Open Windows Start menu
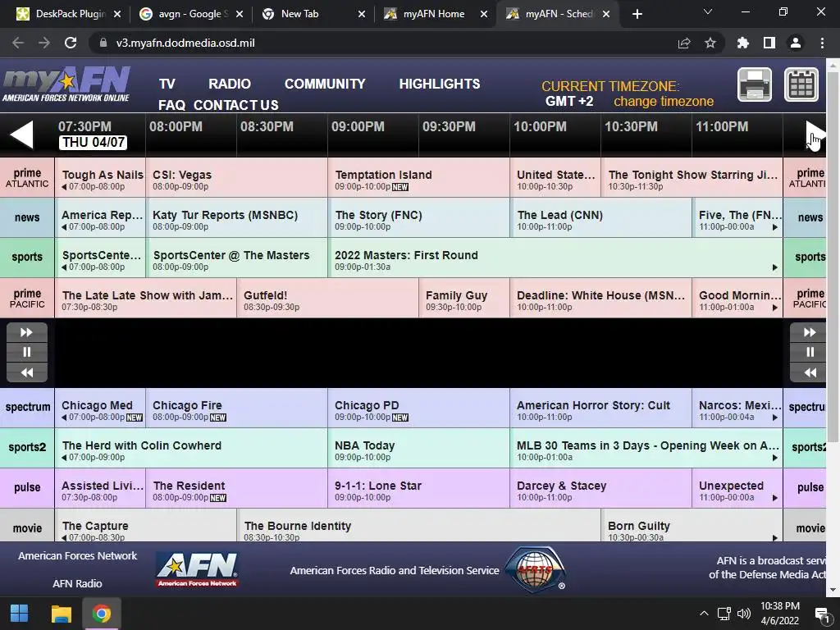The height and width of the screenshot is (630, 840). 20,614
